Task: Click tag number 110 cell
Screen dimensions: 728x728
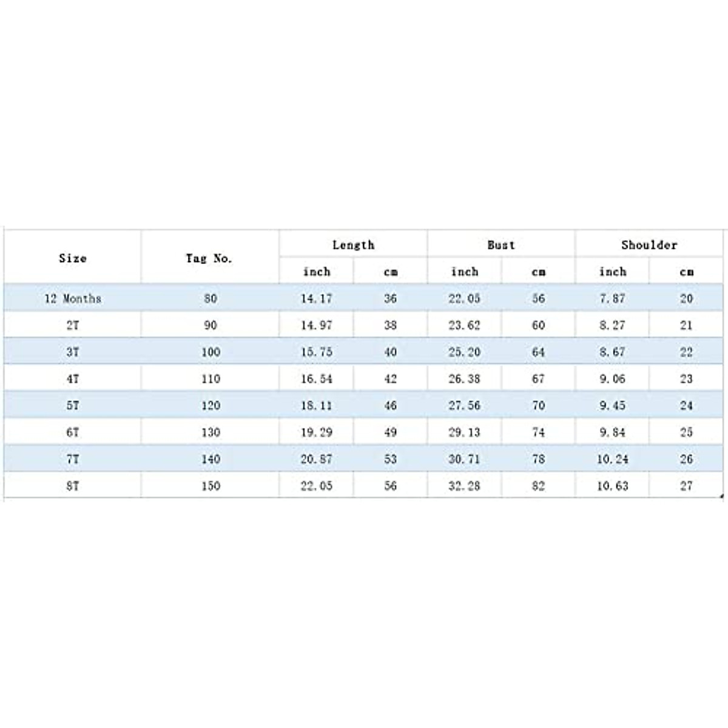Action: coord(211,379)
